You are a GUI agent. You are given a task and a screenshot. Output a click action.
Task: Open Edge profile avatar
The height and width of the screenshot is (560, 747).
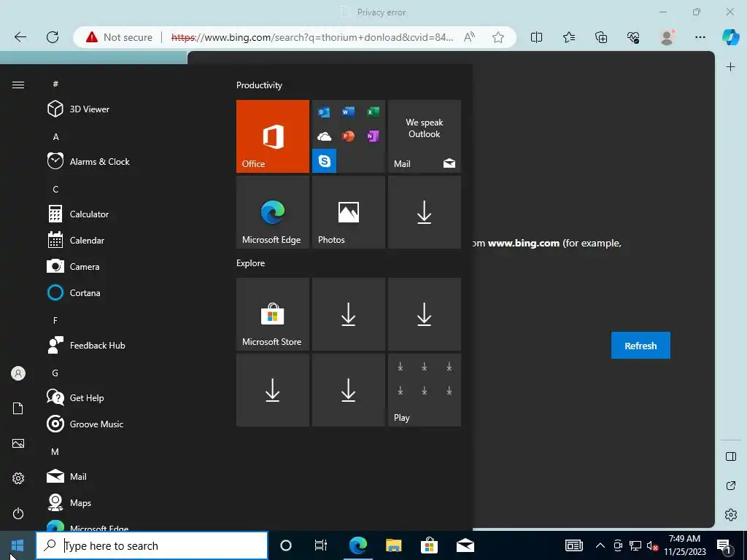667,37
